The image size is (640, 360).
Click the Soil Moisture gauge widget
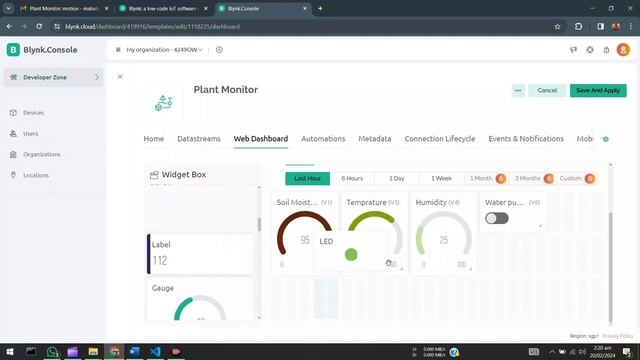305,234
